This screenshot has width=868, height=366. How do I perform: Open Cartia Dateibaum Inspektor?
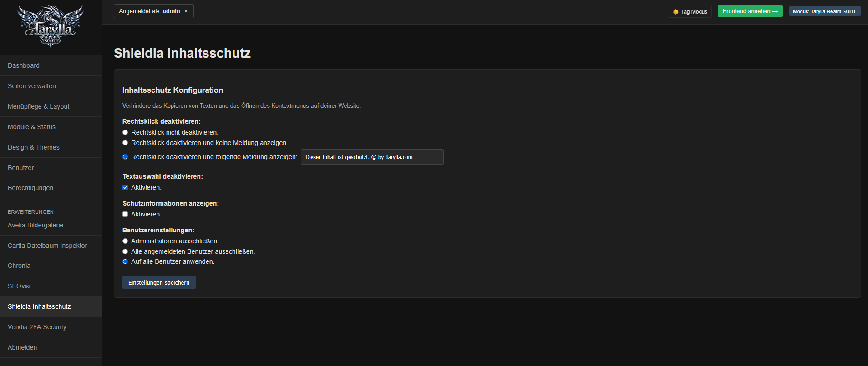click(51, 246)
